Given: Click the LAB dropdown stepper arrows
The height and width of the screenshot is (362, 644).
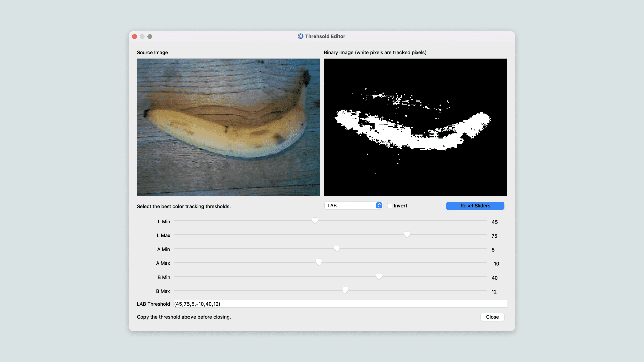Looking at the screenshot, I should click(x=379, y=206).
